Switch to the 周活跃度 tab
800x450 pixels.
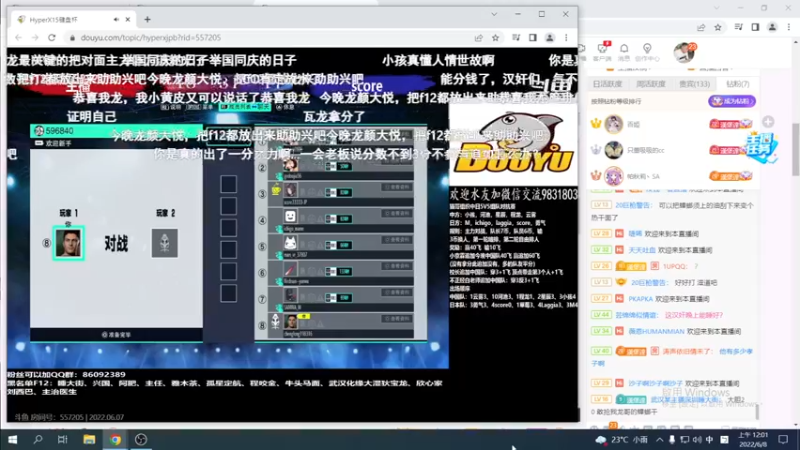point(651,84)
